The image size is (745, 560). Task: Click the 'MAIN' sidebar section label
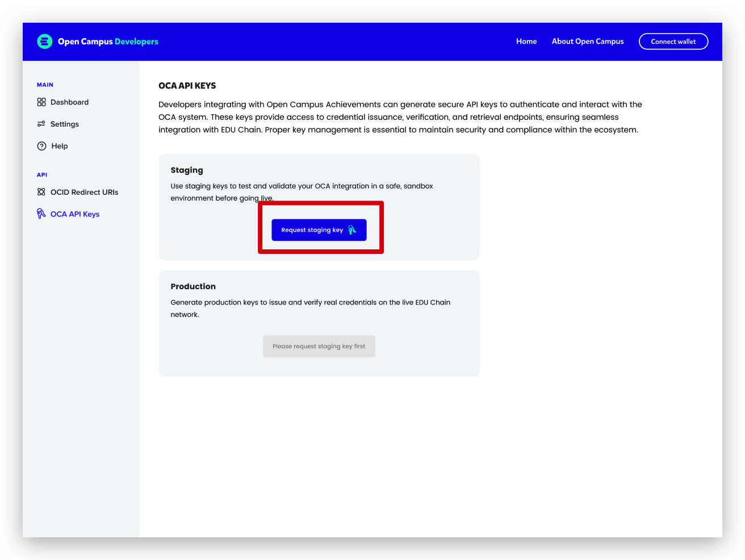(45, 85)
